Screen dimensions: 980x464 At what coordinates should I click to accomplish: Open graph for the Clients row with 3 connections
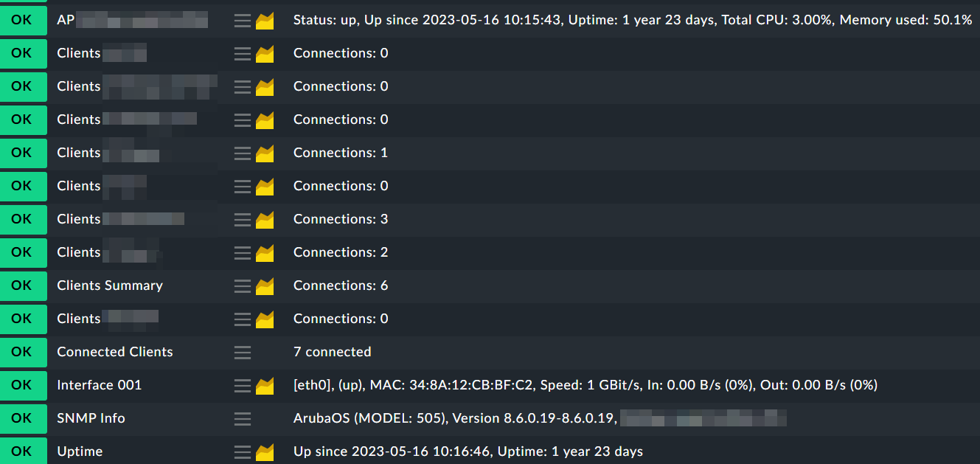point(265,219)
